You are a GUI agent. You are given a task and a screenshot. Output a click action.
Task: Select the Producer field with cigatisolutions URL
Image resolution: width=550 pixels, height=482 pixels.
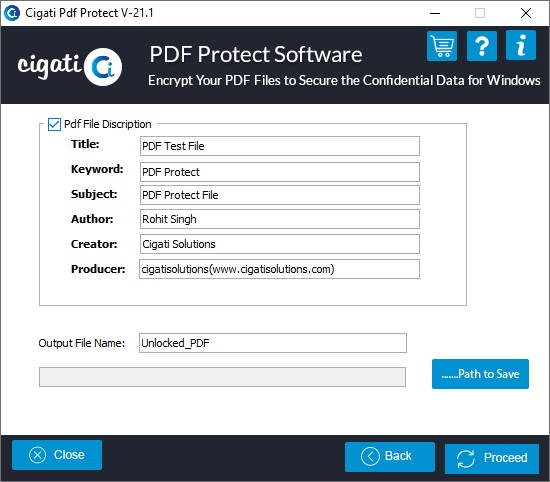pyautogui.click(x=279, y=269)
